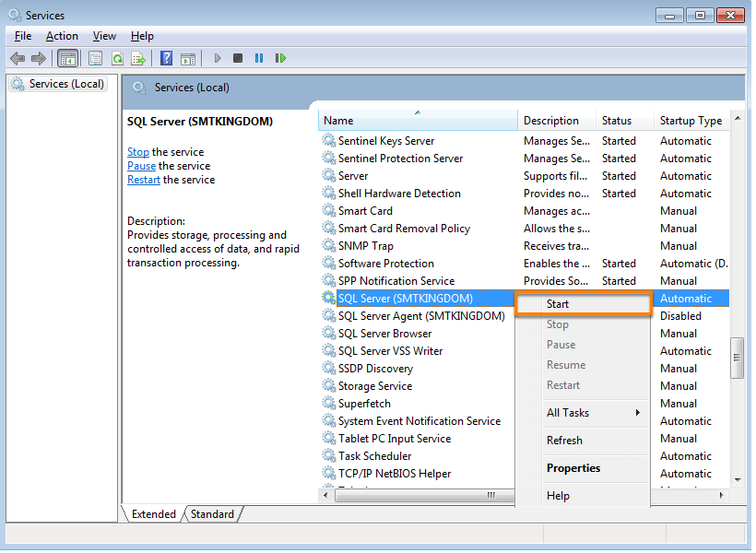Select System Event Notification Service row
This screenshot has height=553, width=756.
click(419, 423)
